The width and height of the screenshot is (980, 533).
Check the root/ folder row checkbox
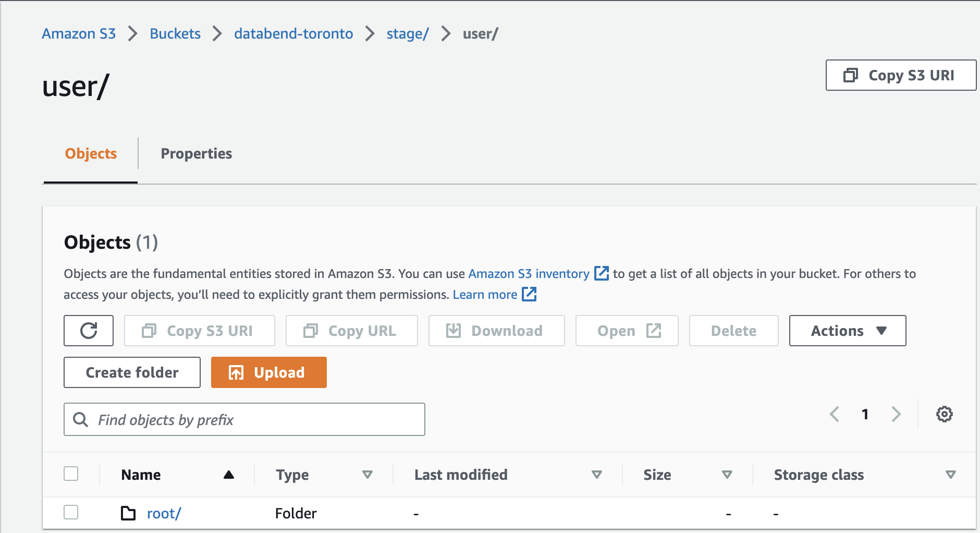tap(71, 512)
